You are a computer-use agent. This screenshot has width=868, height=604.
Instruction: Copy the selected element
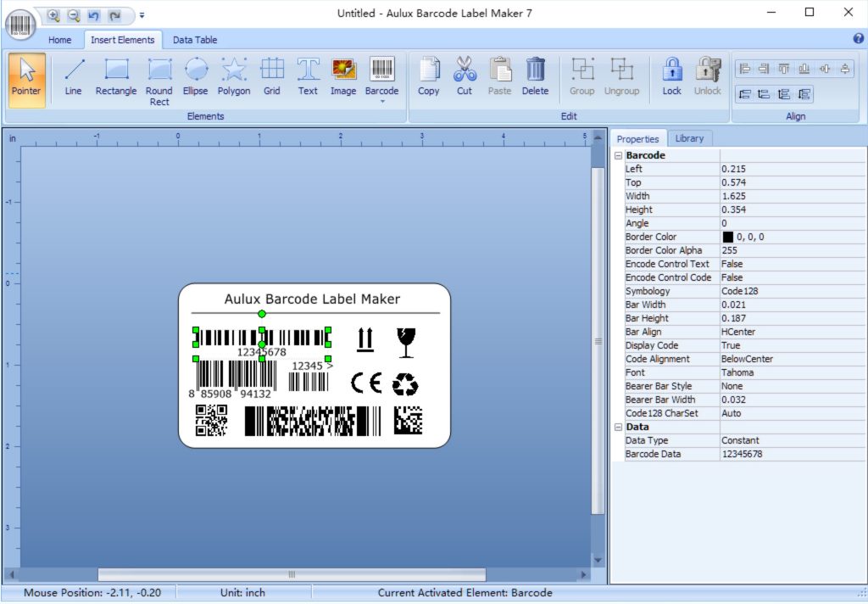click(429, 75)
